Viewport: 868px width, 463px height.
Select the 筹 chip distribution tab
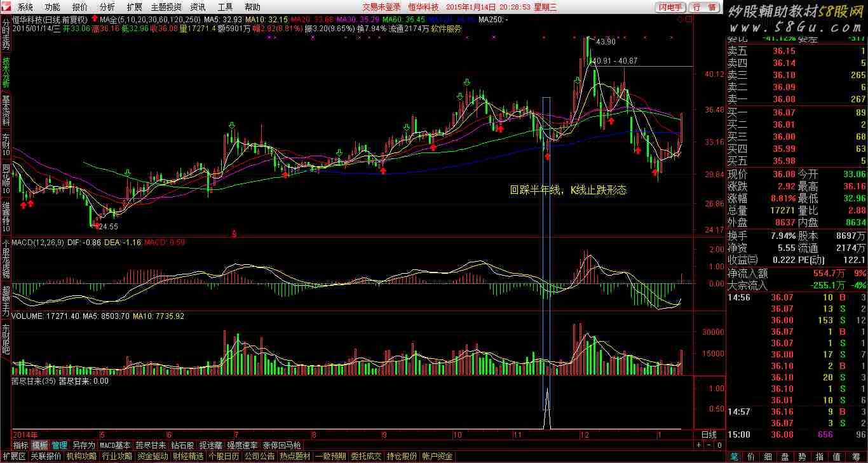(x=856, y=456)
